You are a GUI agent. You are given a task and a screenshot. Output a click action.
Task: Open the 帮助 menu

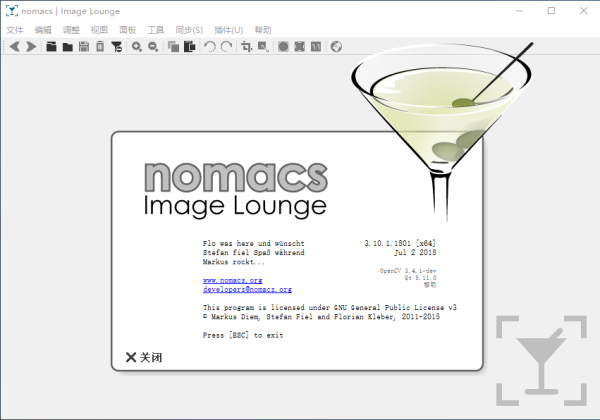[263, 30]
